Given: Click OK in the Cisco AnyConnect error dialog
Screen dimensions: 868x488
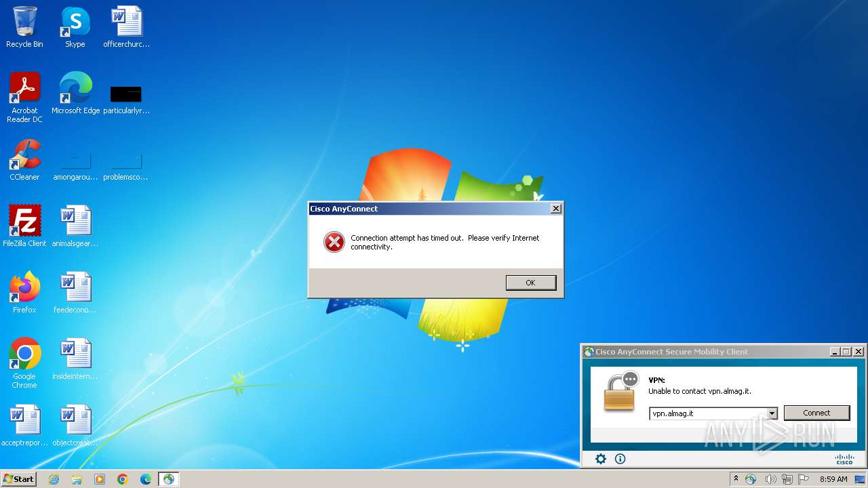Looking at the screenshot, I should (530, 283).
